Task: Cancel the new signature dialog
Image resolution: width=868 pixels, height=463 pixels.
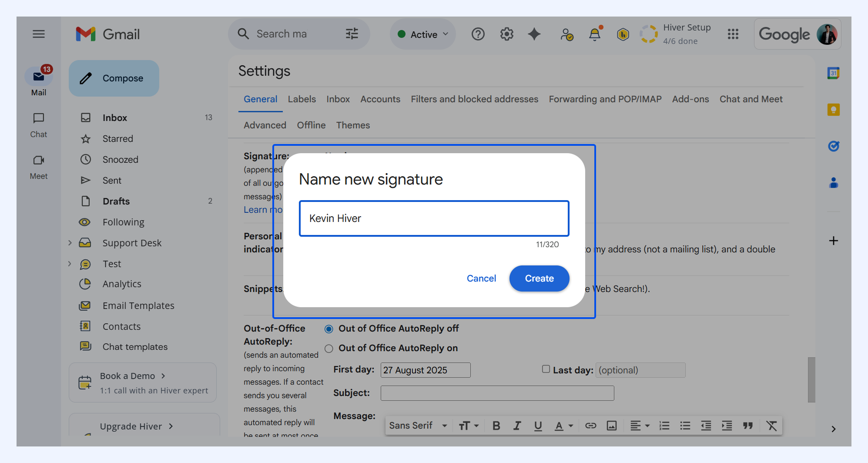Action: (x=481, y=278)
